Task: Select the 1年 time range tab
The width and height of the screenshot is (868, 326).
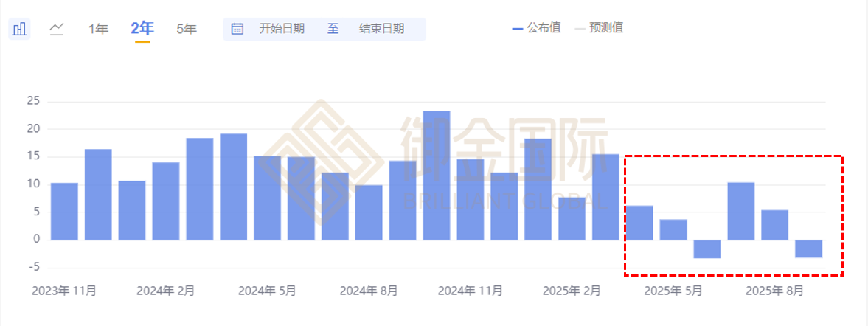Action: [x=98, y=29]
